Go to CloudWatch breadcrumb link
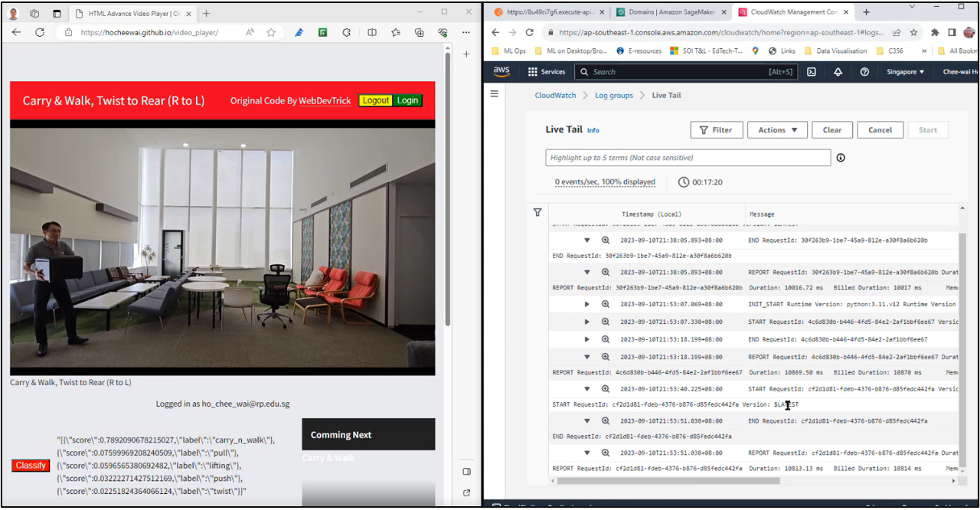This screenshot has width=980, height=510. pyautogui.click(x=555, y=95)
